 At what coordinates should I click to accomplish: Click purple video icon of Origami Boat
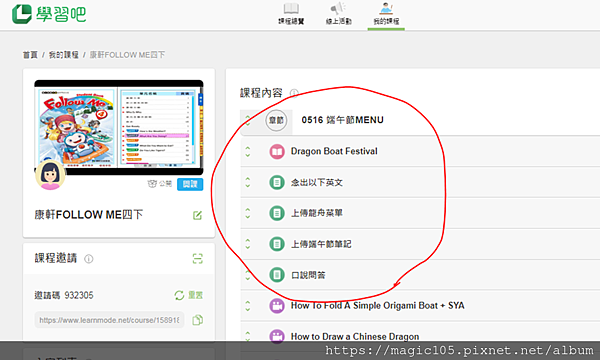(277, 306)
